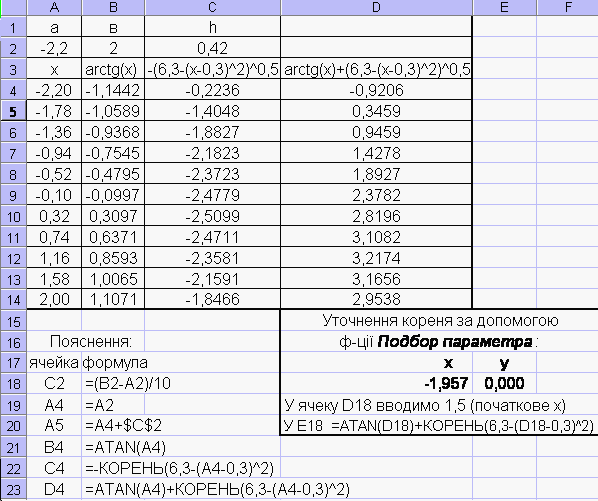Click cell with value 2,9538
The width and height of the screenshot is (598, 501).
[x=376, y=299]
